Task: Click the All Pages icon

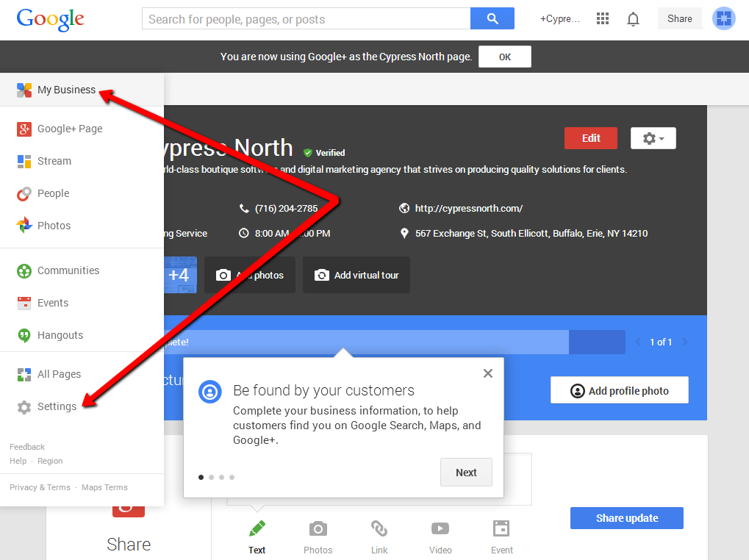Action: coord(24,374)
